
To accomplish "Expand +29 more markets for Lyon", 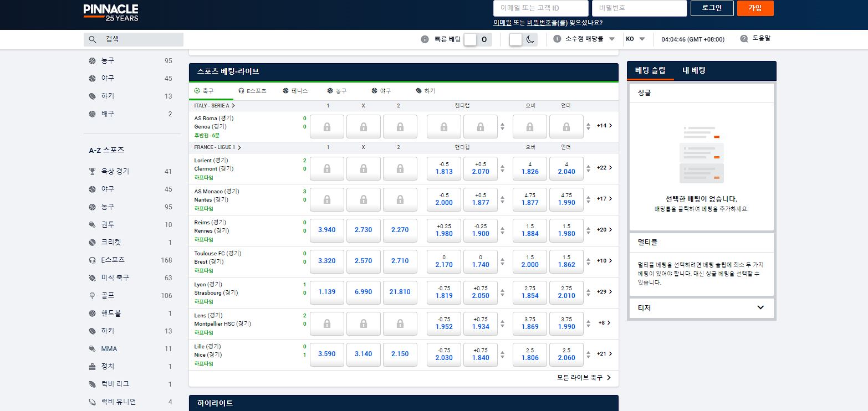I will 604,292.
